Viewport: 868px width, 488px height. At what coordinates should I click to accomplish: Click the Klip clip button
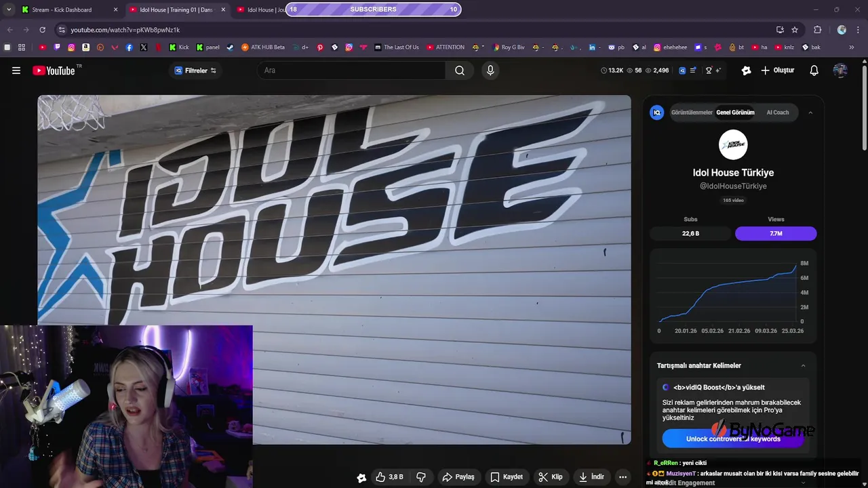(550, 477)
